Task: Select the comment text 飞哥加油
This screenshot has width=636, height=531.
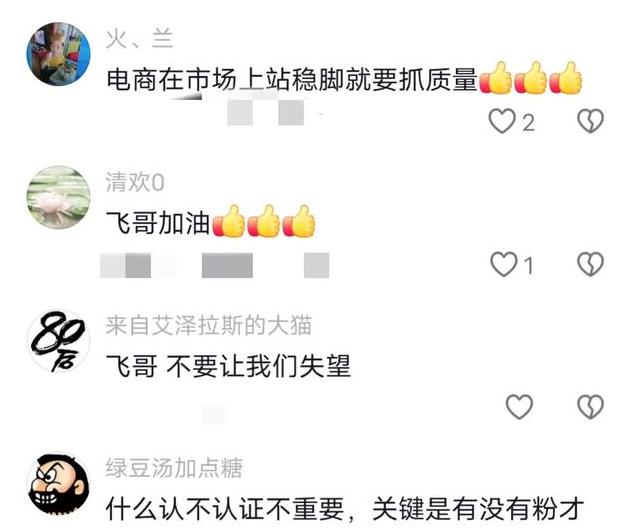Action: click(158, 222)
